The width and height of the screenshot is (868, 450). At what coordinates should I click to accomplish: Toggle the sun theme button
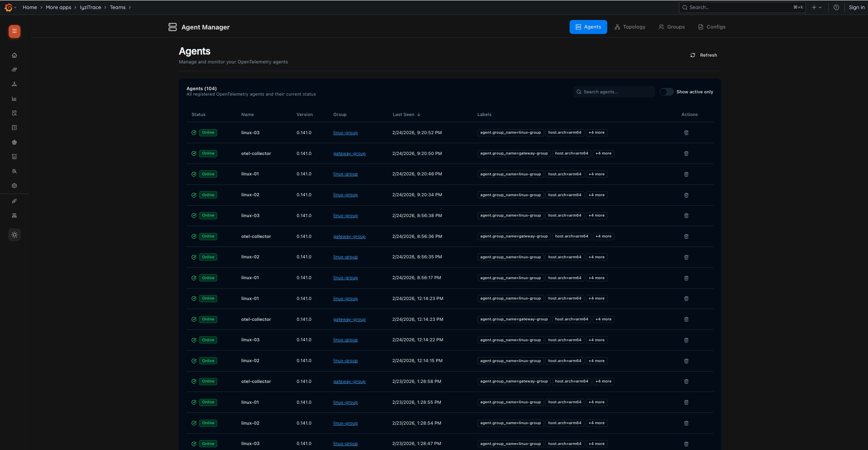tap(15, 235)
